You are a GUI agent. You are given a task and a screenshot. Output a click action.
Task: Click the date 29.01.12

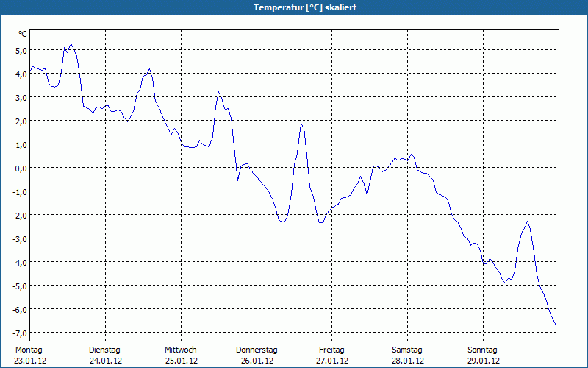pyautogui.click(x=484, y=361)
